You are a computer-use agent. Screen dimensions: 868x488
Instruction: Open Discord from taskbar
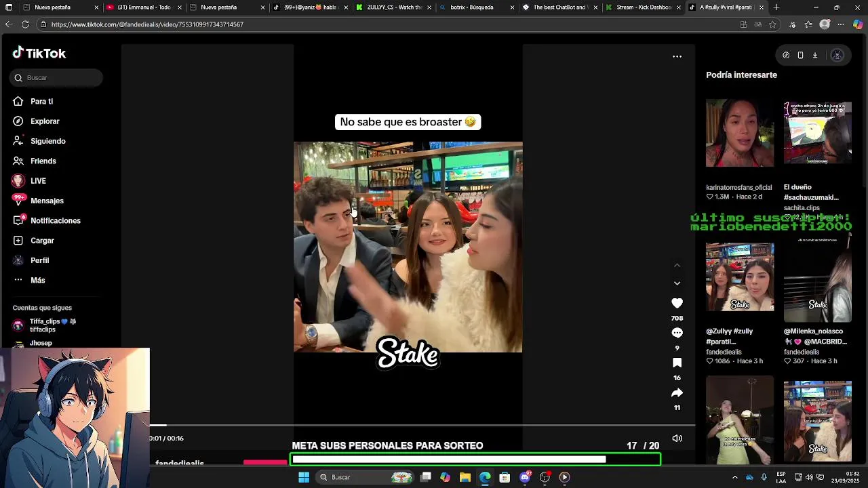click(525, 477)
